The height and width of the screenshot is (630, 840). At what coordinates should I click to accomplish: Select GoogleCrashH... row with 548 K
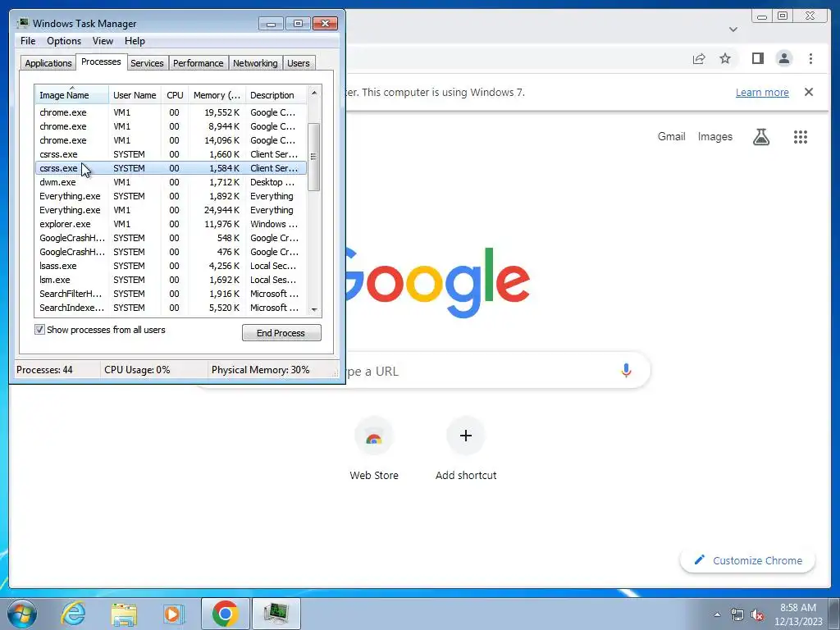tap(171, 238)
